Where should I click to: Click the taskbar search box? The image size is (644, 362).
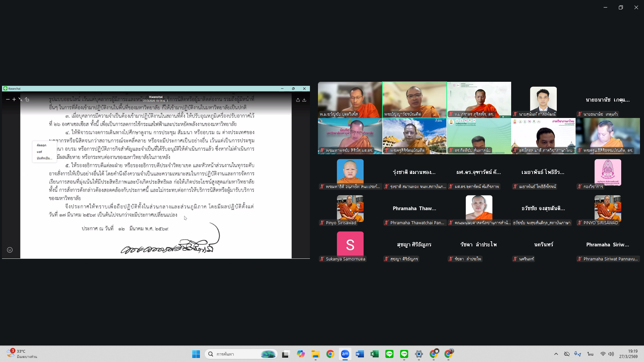click(241, 354)
